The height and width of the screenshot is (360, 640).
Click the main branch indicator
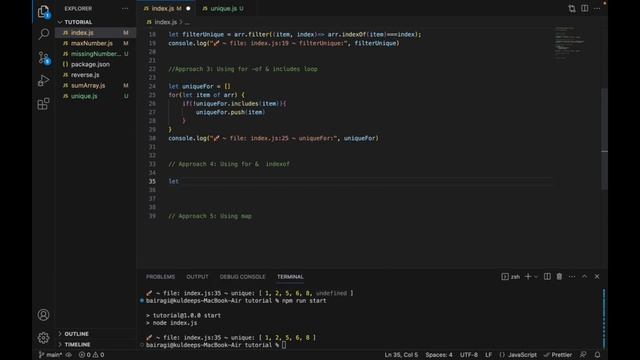(50, 355)
